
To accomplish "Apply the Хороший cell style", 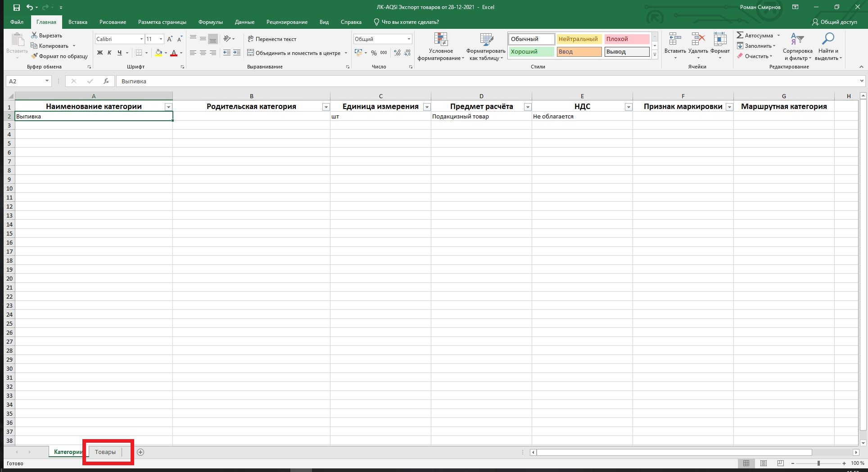I will coord(531,52).
